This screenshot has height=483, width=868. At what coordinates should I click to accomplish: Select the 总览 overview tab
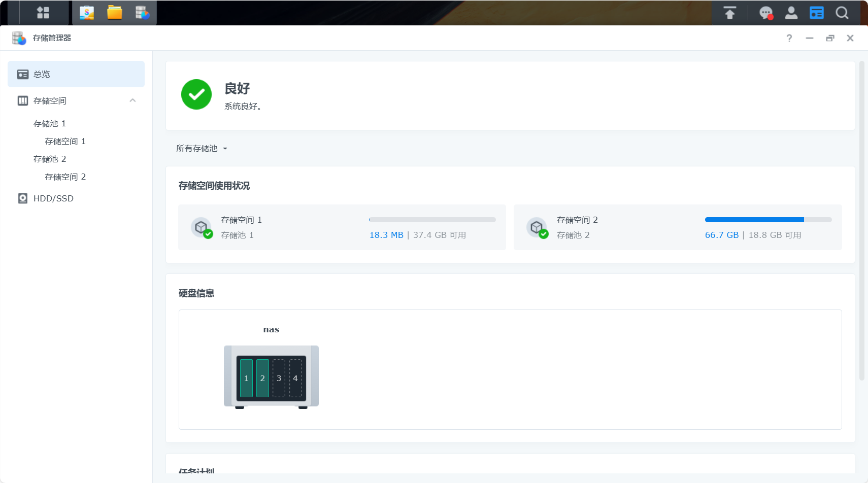(x=76, y=74)
